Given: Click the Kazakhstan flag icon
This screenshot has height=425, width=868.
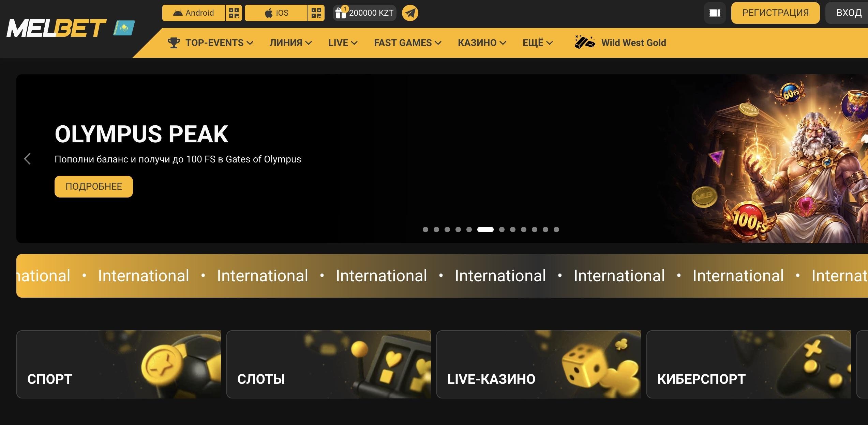Looking at the screenshot, I should pyautogui.click(x=124, y=28).
